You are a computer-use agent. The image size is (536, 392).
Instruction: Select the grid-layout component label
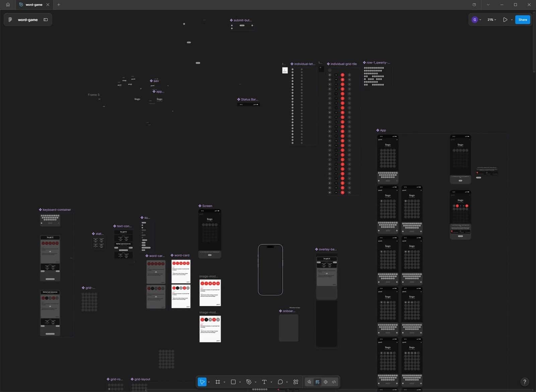click(140, 379)
